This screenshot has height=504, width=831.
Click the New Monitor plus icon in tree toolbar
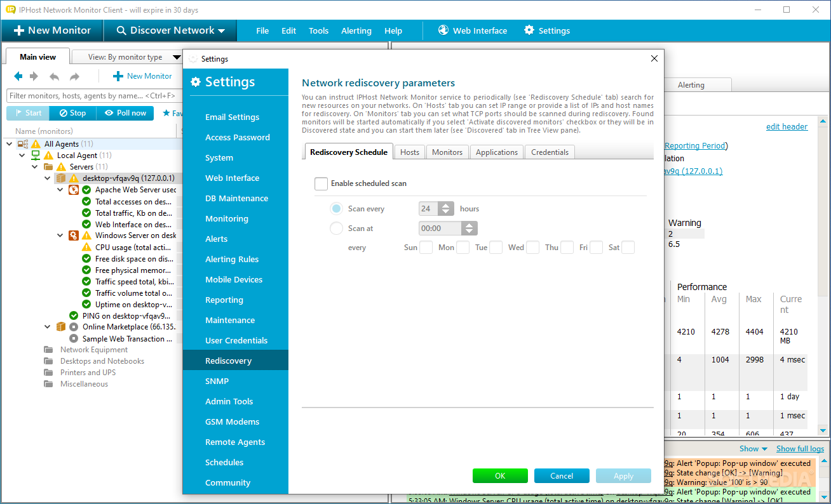coord(118,76)
